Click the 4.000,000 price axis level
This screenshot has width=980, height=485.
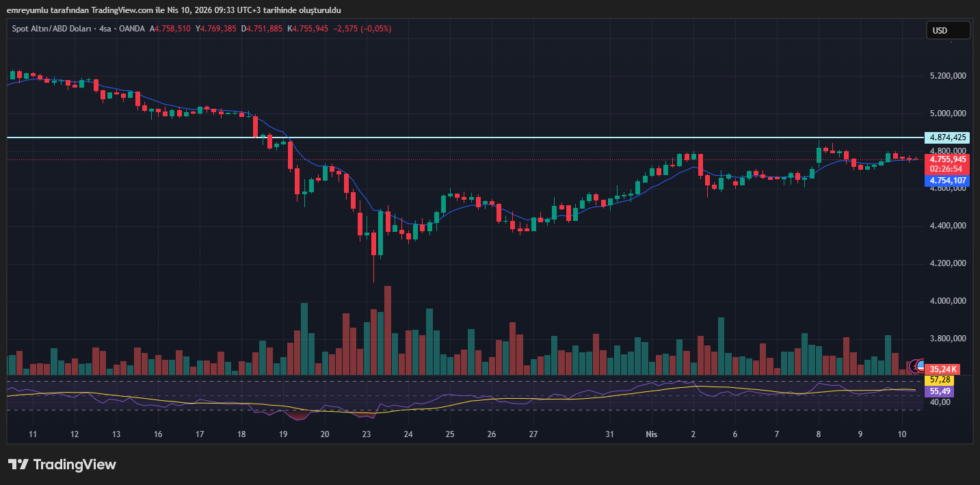click(946, 301)
